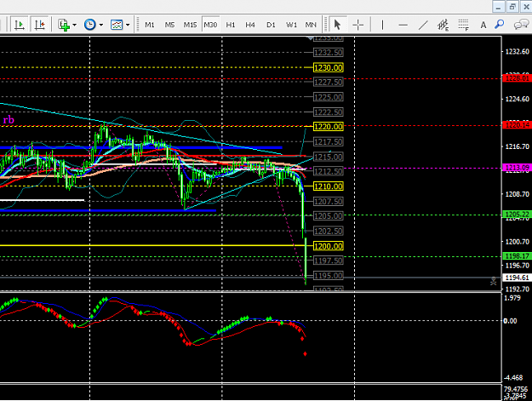This screenshot has width=532, height=401.
Task: Click the 1200.00 yellow price label
Action: click(x=328, y=246)
